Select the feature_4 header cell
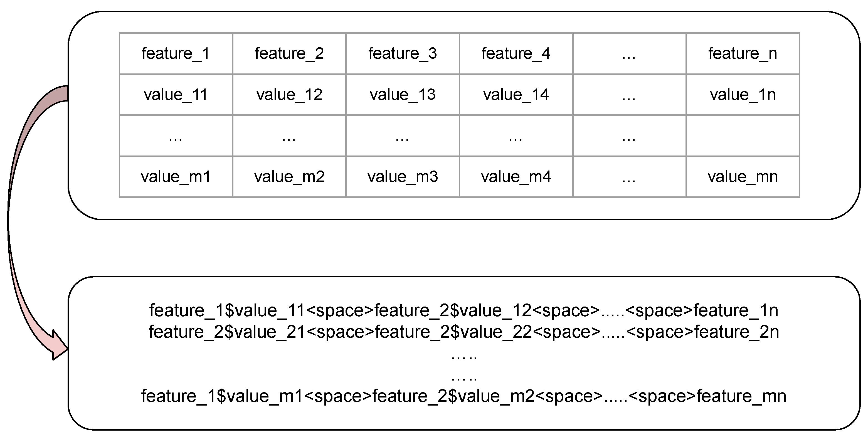Screen dimensions: 868x437 516,53
